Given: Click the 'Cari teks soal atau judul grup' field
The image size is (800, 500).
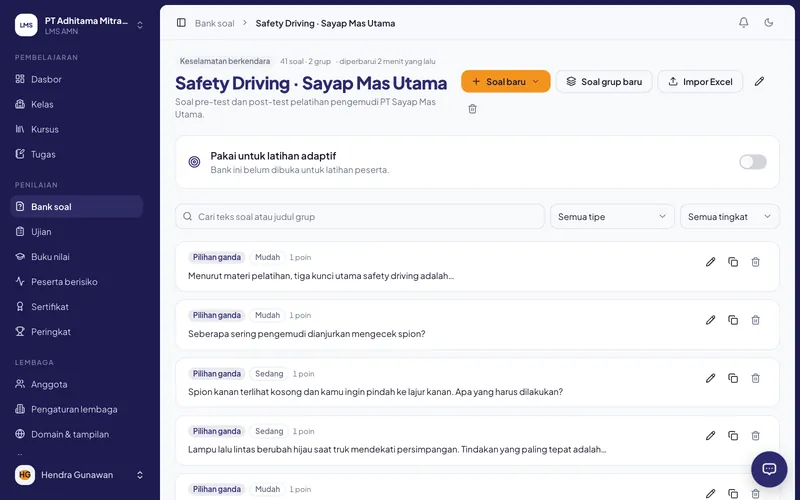Looking at the screenshot, I should tap(360, 216).
